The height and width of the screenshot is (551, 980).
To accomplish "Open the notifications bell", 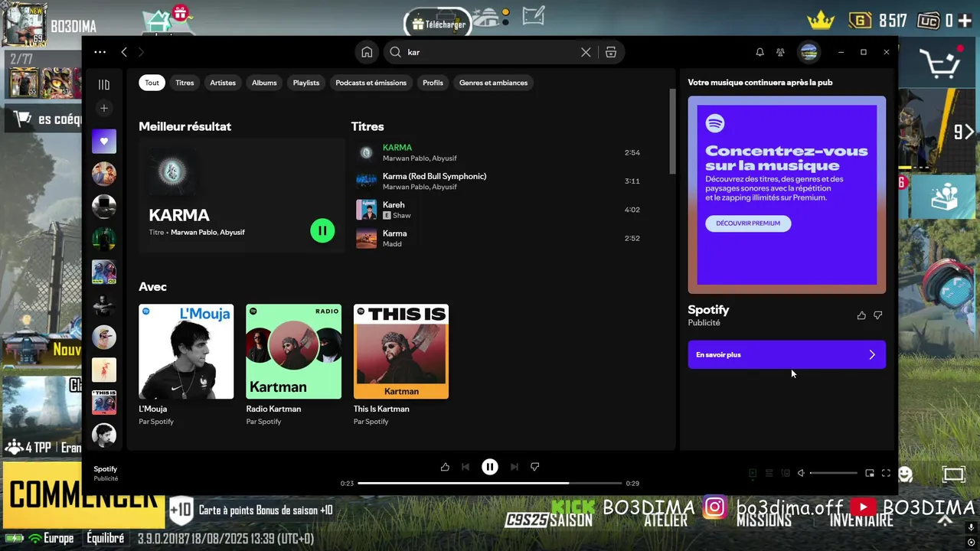I will point(759,52).
